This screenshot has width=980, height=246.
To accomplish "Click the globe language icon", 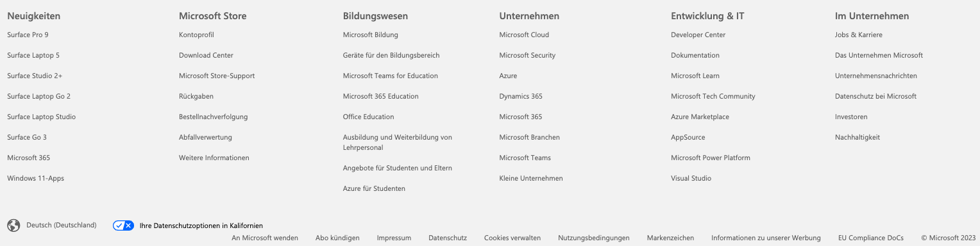I will (13, 225).
